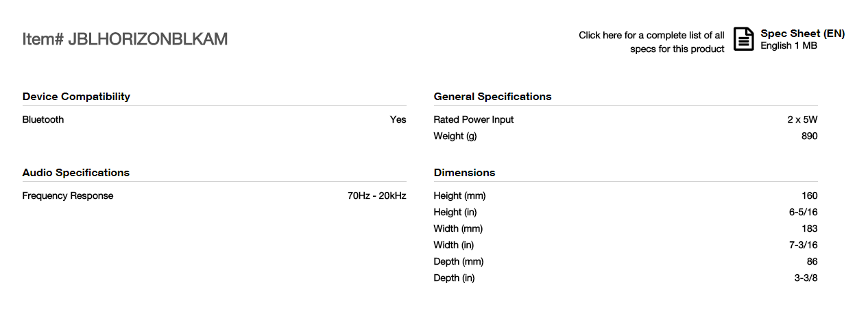This screenshot has width=868, height=314.
Task: Click the Depth (mm) row label
Action: (x=459, y=262)
